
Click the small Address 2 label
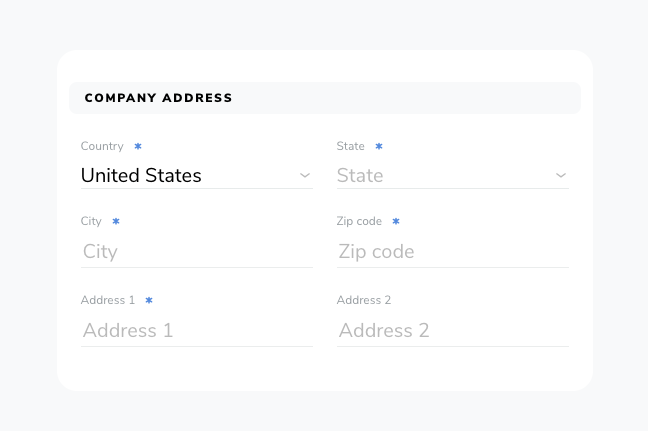[x=364, y=300]
